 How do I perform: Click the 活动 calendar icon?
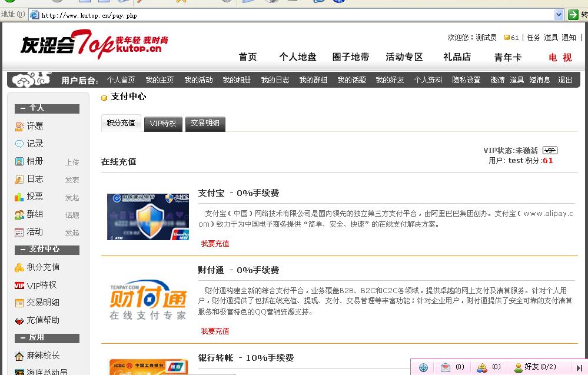(19, 233)
